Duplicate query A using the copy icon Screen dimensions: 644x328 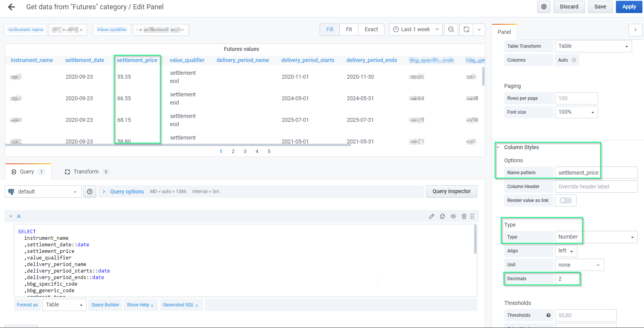pos(443,216)
